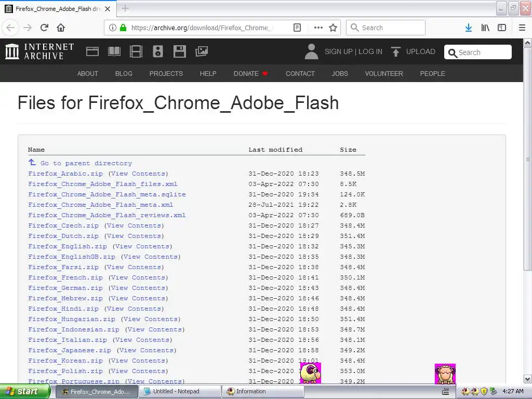Click the page scrollbar down arrow
The width and height of the screenshot is (532, 399).
[x=528, y=379]
